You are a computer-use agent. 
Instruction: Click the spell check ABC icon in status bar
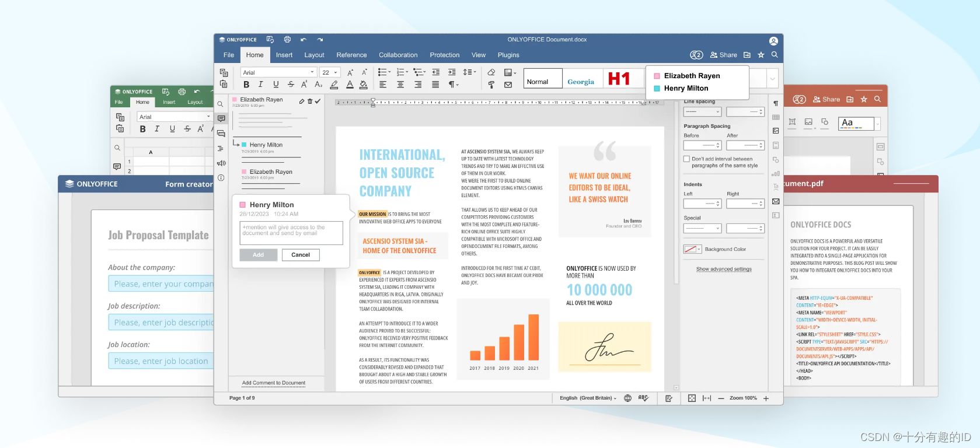643,398
